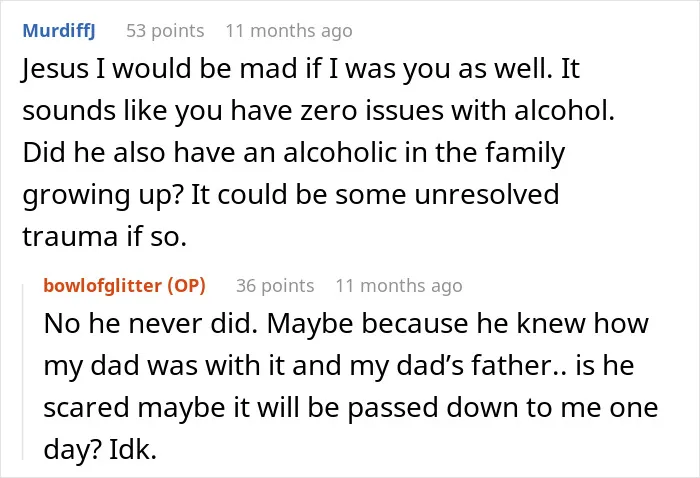Open the reply's 11 months ago timestamp link
The image size is (700, 478).
click(x=399, y=286)
